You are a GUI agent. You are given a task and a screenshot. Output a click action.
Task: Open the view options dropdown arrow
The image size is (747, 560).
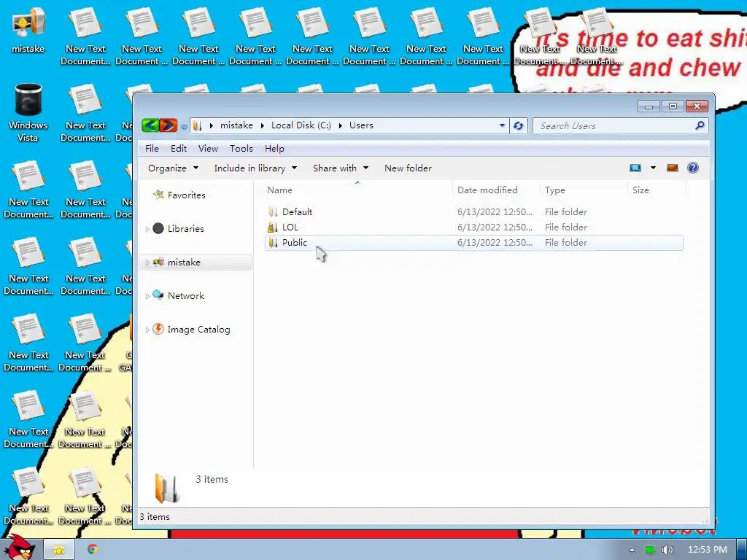pyautogui.click(x=653, y=168)
